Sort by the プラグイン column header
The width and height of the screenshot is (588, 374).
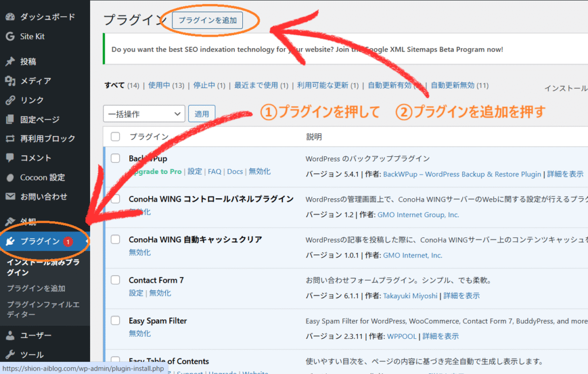[149, 137]
